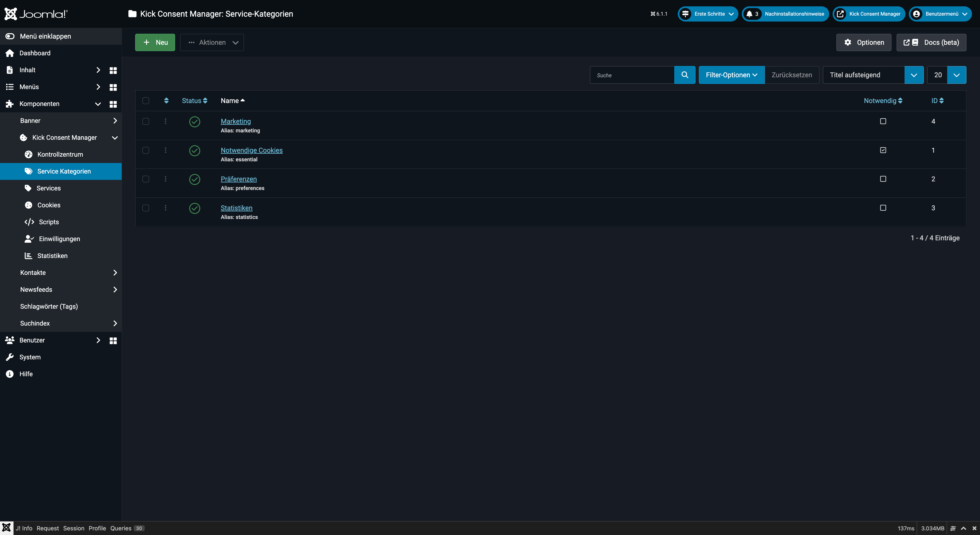Click Joomla debug bar logo icon
This screenshot has width=980, height=535.
click(7, 528)
